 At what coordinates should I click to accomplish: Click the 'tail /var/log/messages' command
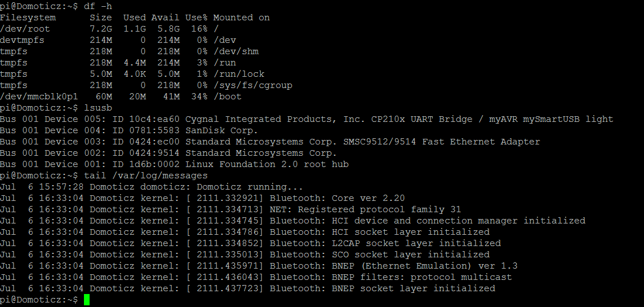(x=146, y=176)
